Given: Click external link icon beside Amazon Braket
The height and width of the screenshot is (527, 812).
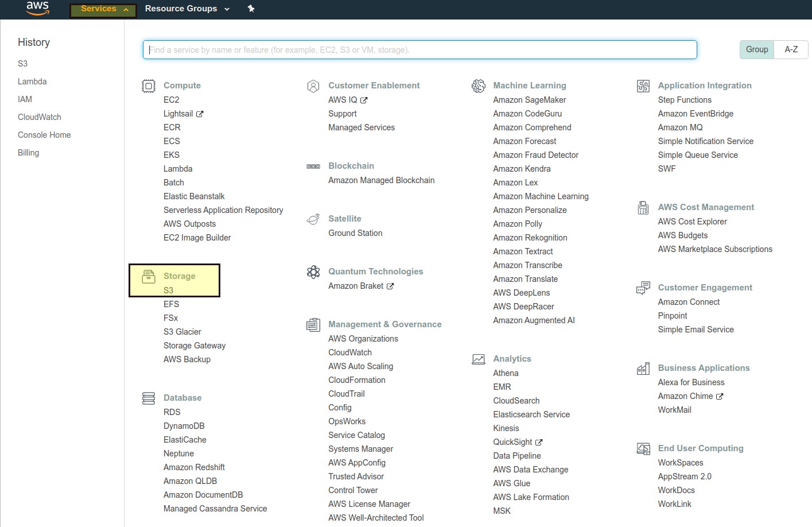Looking at the screenshot, I should pos(390,286).
